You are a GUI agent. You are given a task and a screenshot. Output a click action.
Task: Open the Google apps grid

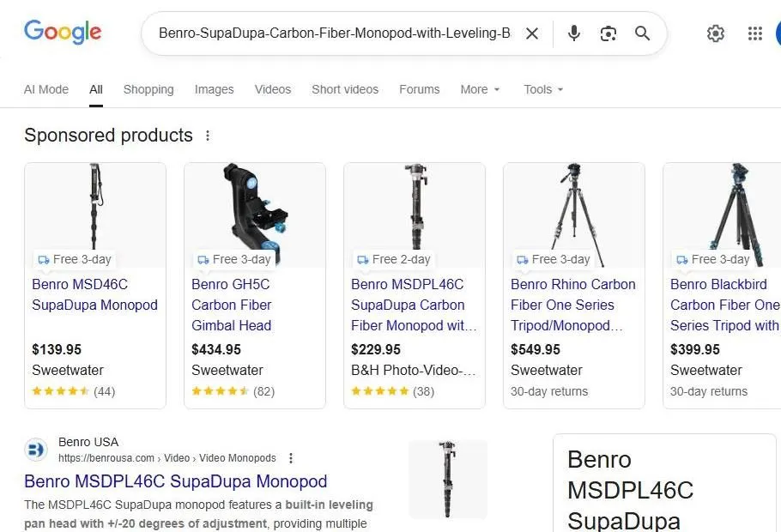[754, 33]
